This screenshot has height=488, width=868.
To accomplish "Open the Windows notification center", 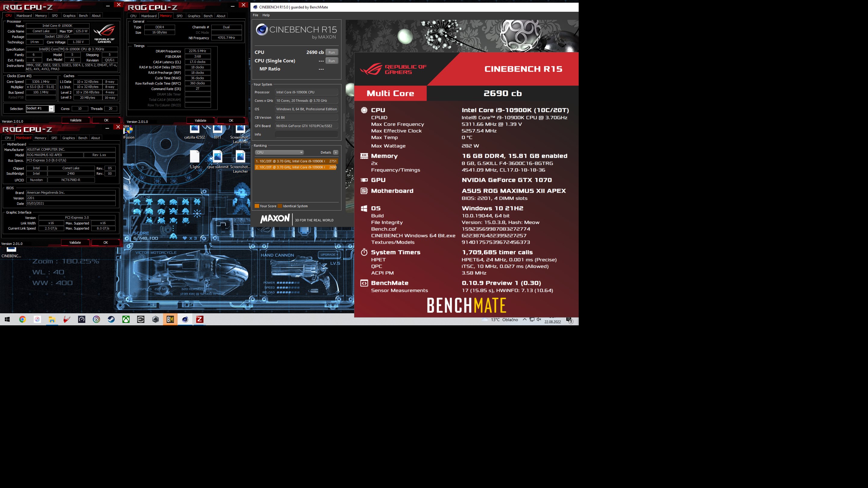I will click(x=569, y=320).
